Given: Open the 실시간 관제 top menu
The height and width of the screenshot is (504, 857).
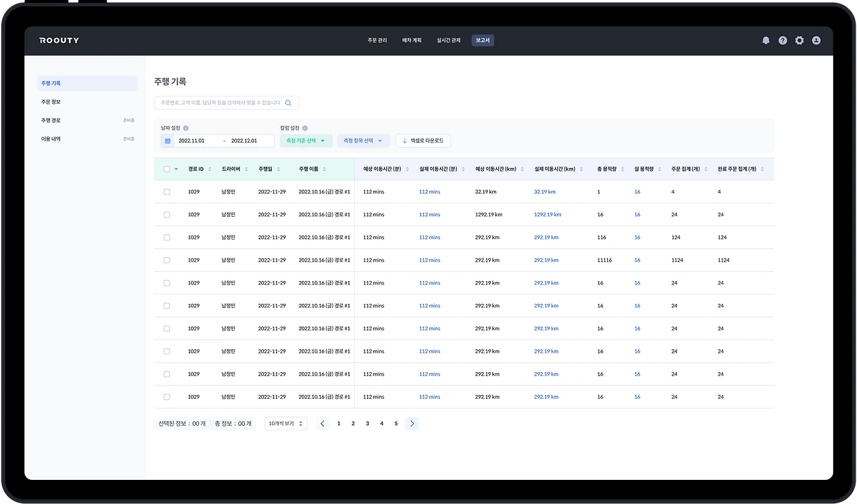Looking at the screenshot, I should pos(449,40).
